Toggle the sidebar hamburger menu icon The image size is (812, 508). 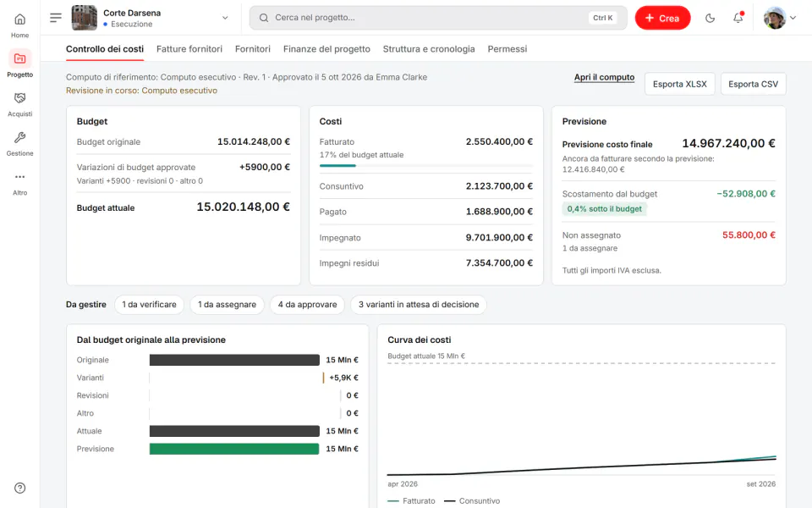56,18
